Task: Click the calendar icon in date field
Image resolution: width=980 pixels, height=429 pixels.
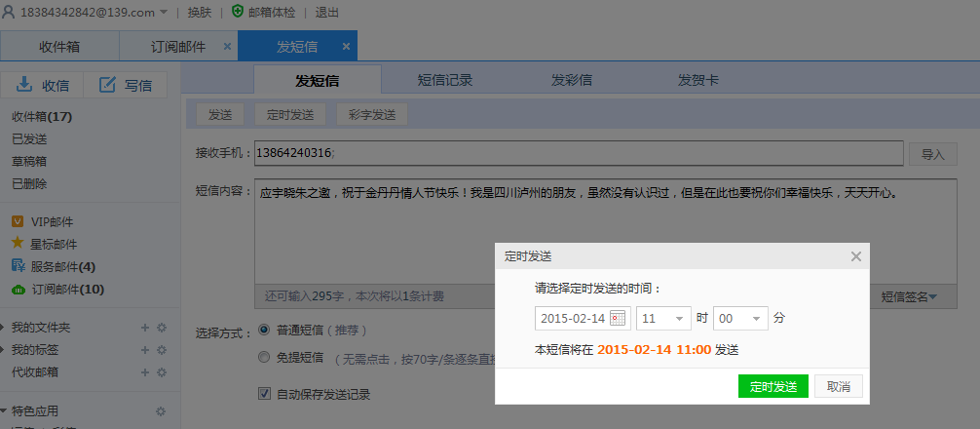Action: pos(619,319)
